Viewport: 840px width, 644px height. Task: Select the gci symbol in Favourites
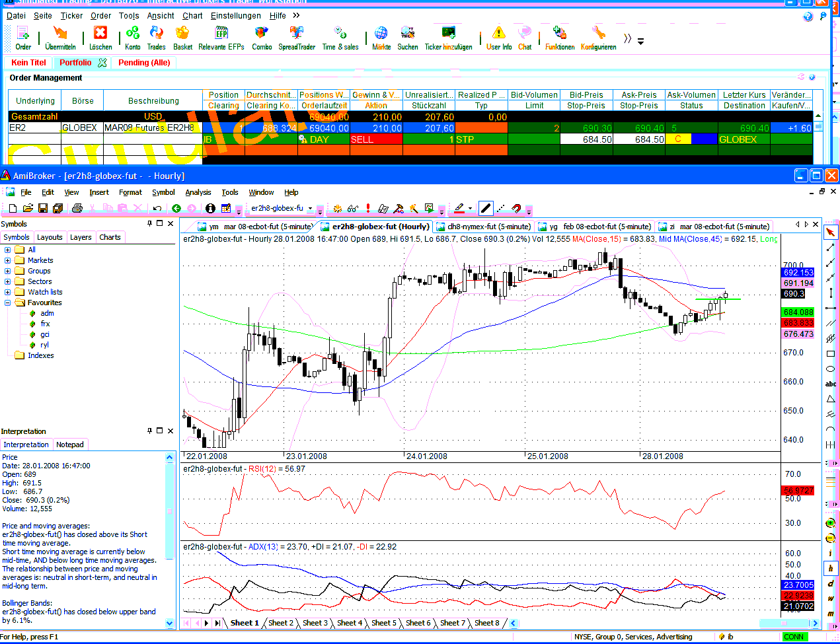click(x=45, y=334)
